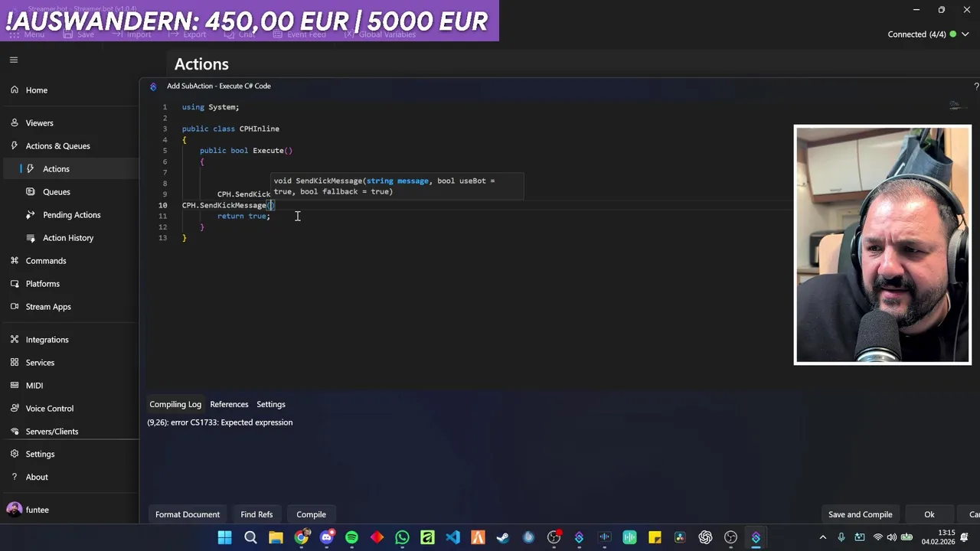This screenshot has height=551, width=980.
Task: Open Visual Studio Code from the taskbar
Action: [452, 538]
